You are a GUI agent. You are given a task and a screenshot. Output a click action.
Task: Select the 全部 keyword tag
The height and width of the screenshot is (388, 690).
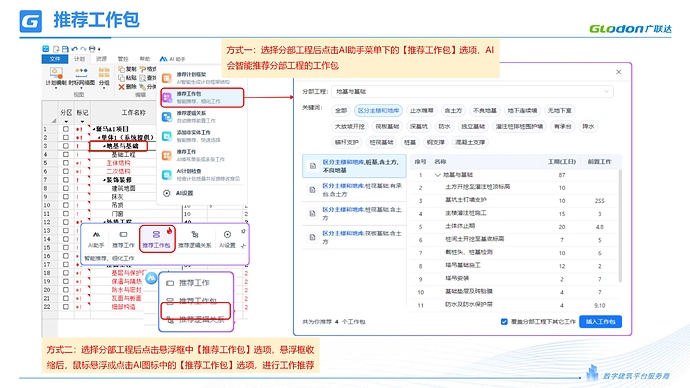[341, 110]
